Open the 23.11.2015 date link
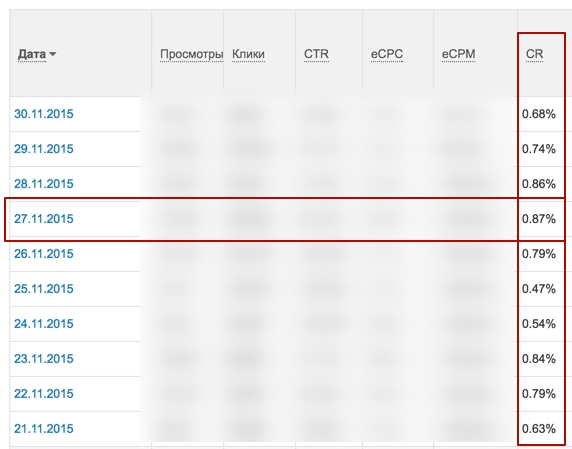 pyautogui.click(x=44, y=359)
